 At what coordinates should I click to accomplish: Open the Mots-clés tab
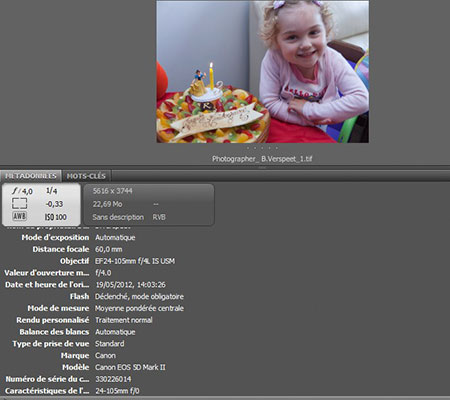[x=86, y=176]
